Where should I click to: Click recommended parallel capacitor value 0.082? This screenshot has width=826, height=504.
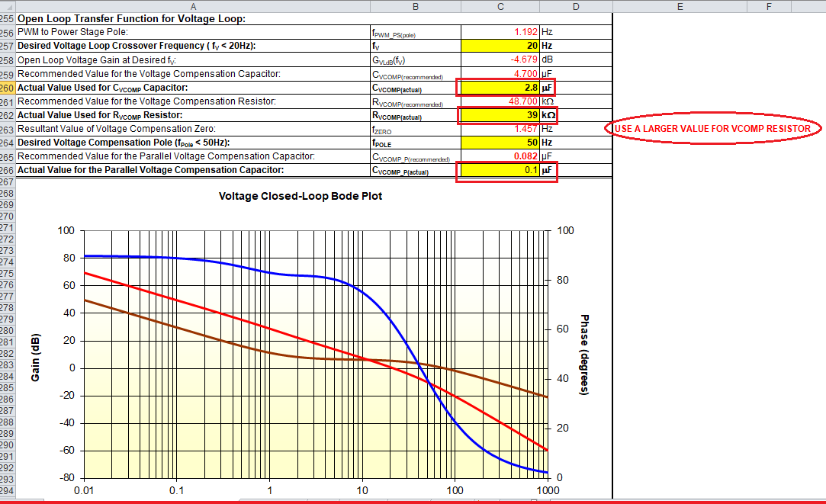[x=525, y=156]
